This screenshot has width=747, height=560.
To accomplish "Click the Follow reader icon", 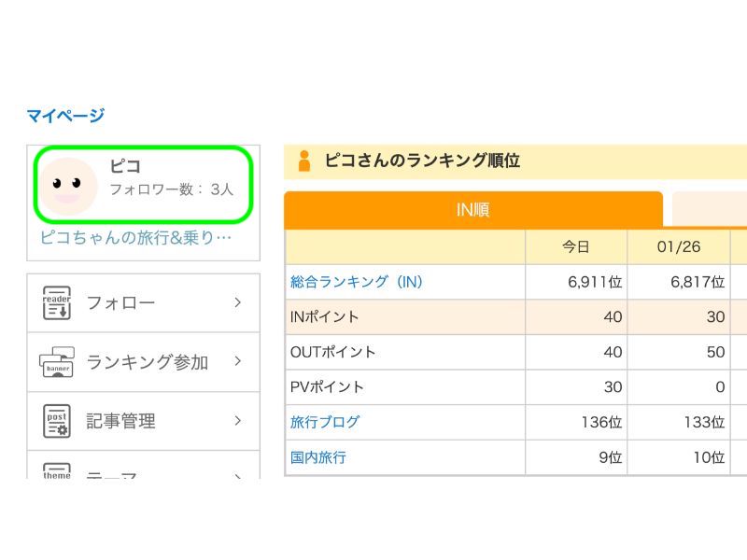I will [x=57, y=302].
